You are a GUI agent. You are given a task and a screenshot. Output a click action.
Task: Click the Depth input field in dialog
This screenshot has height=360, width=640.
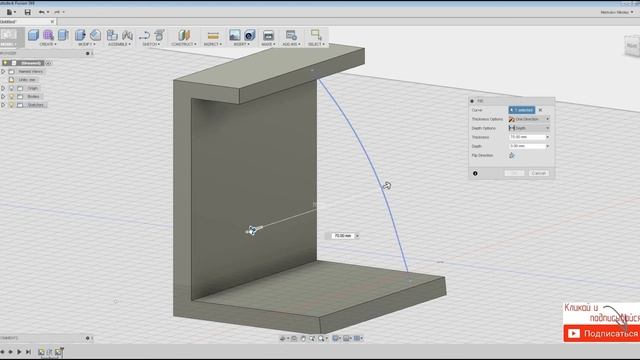(x=527, y=146)
